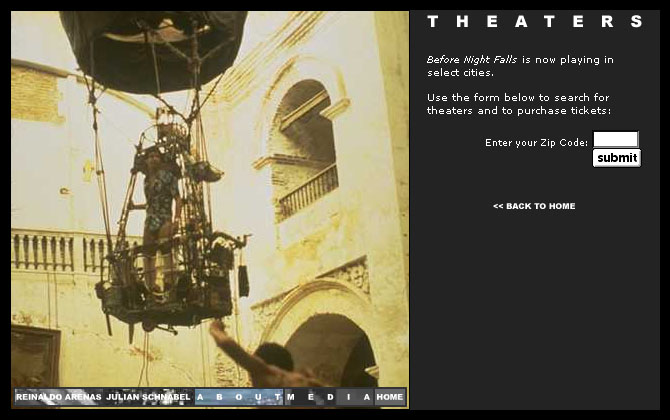
Task: Open the Reinaldo Arenas page
Action: click(58, 397)
